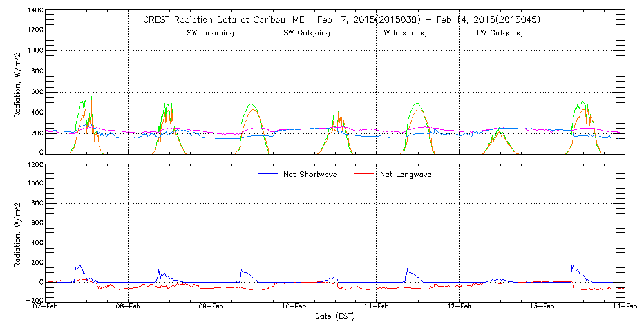644x322 pixels.
Task: Click the upper plot Radiation y-axis title
Action: [x=19, y=82]
